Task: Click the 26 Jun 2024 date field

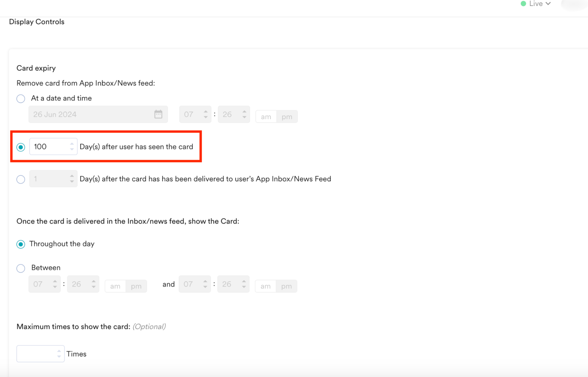Action: 98,114
